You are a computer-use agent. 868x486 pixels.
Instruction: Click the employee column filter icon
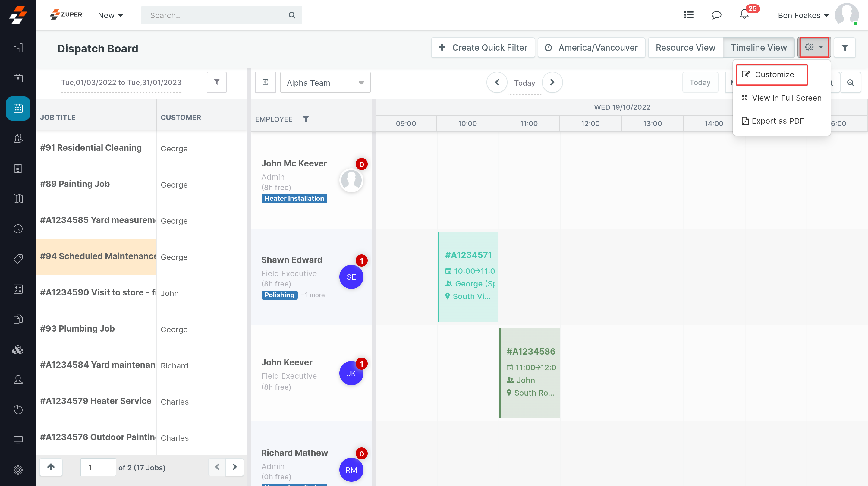305,119
